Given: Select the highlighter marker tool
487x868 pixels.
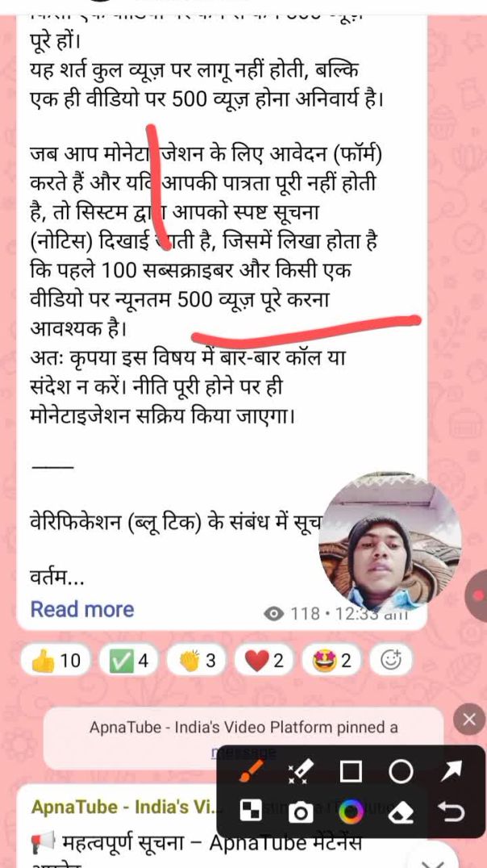Looking at the screenshot, I should [x=301, y=770].
